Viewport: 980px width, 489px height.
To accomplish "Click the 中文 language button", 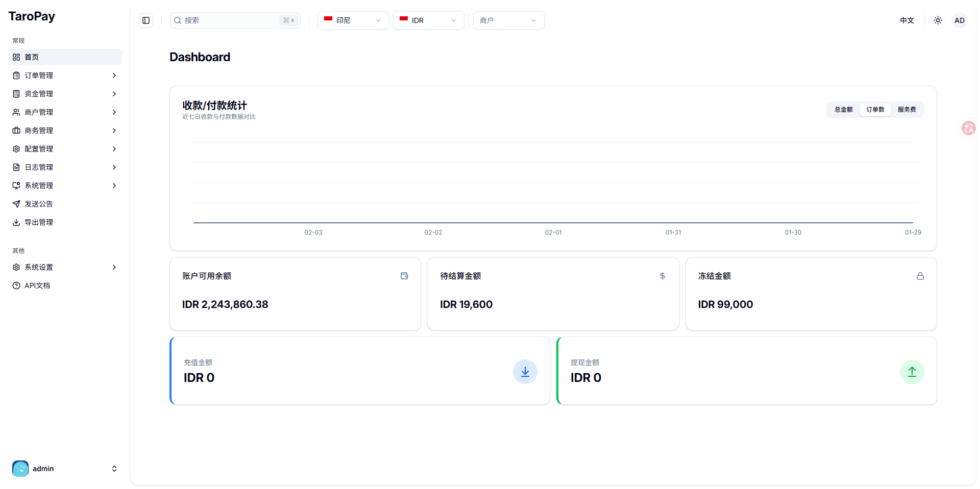I will point(906,20).
